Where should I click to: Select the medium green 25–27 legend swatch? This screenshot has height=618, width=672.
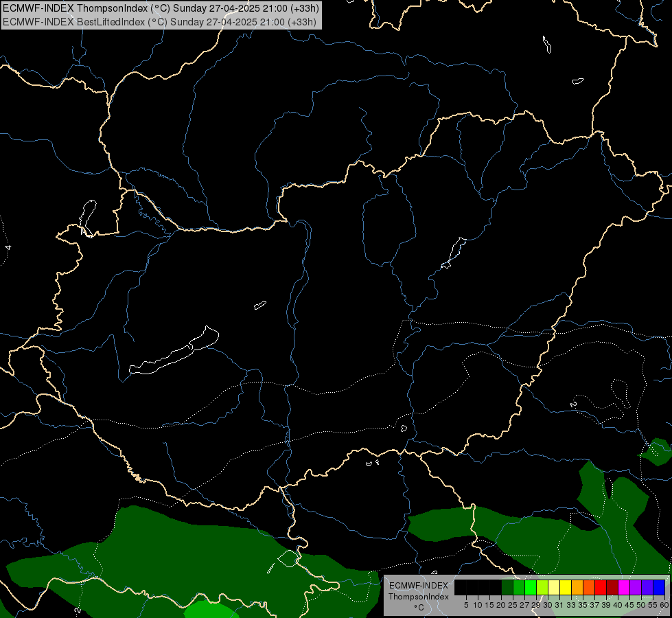coord(519,587)
